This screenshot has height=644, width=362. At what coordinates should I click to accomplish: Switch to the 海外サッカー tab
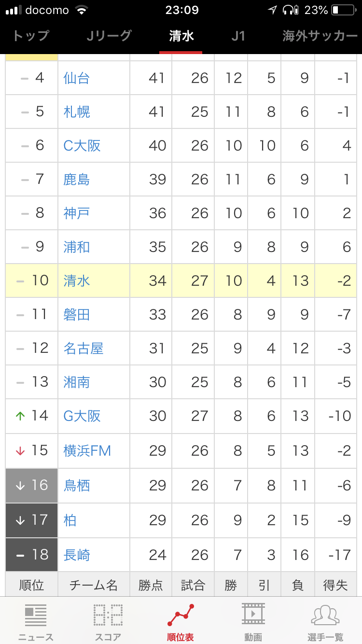(320, 36)
